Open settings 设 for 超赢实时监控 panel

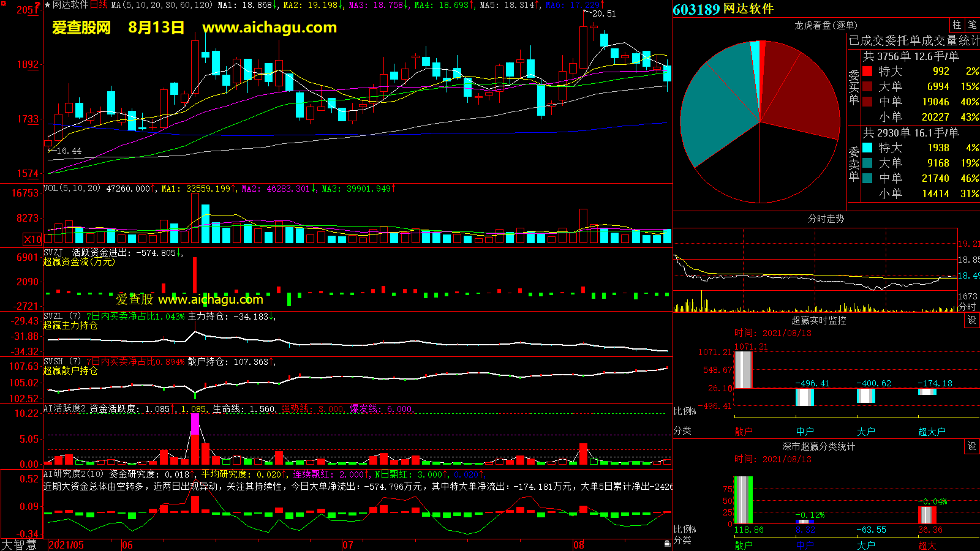971,320
